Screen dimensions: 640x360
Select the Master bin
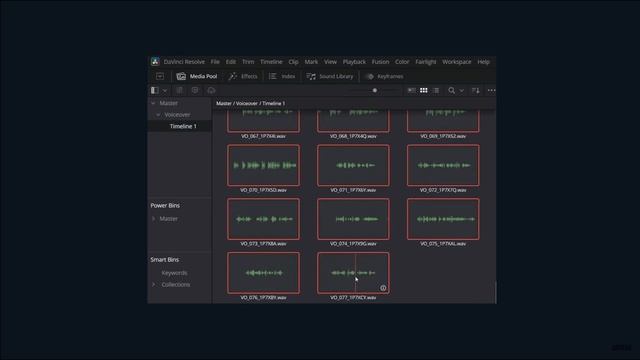click(169, 103)
